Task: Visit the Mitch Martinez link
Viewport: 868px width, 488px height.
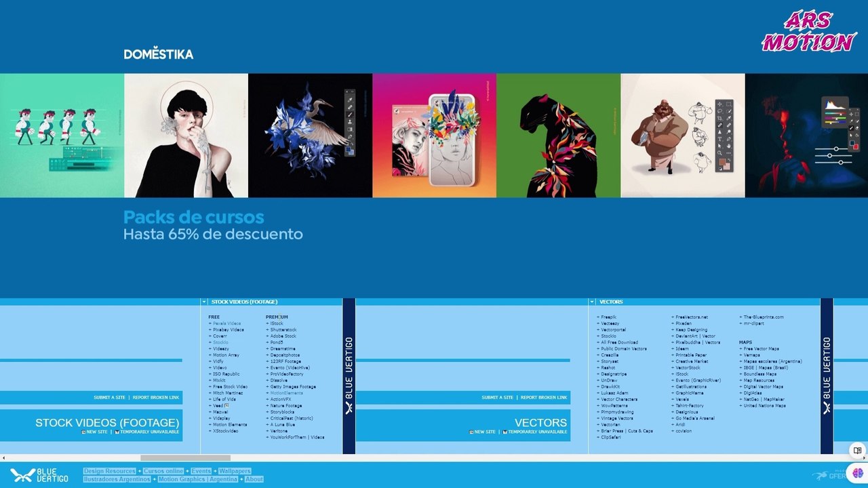Action: click(x=227, y=393)
